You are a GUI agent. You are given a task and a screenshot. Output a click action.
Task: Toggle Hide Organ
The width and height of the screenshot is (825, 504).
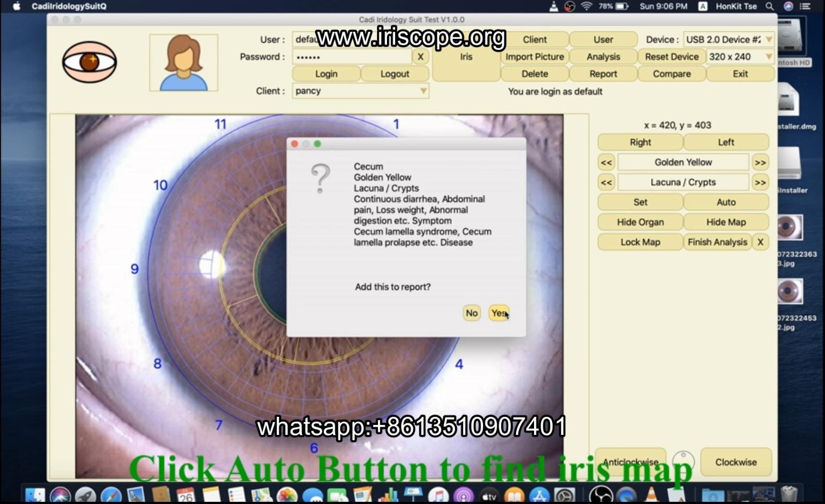[641, 222]
